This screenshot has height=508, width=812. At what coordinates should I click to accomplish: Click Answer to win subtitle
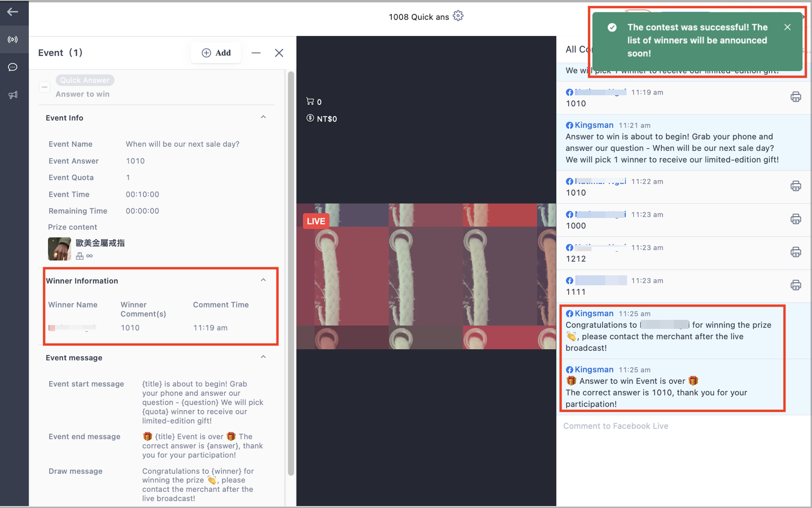click(83, 94)
